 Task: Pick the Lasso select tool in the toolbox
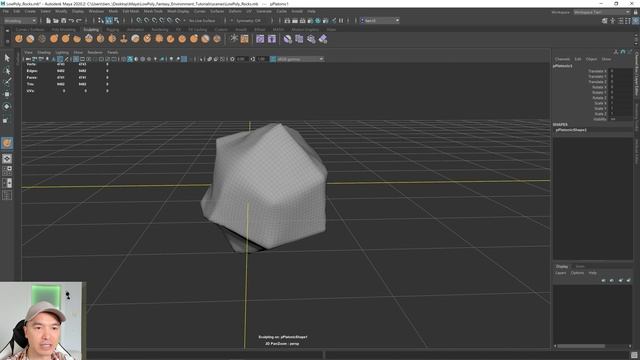[x=7, y=71]
